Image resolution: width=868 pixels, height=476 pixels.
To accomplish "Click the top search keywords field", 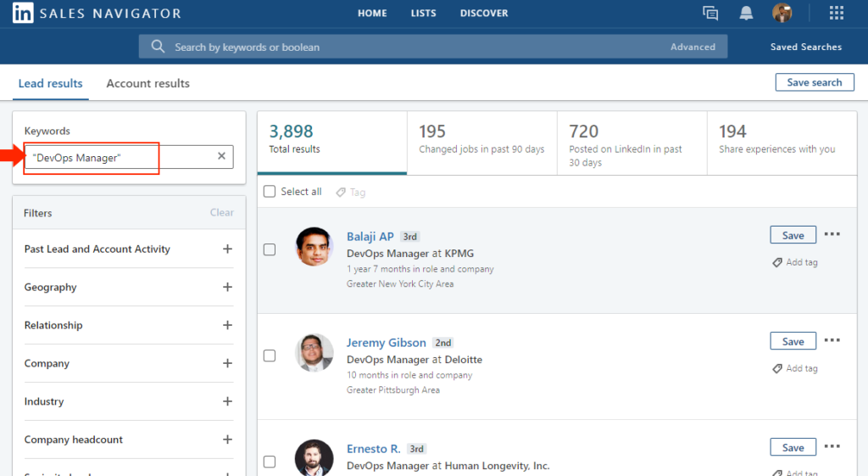I will 433,47.
